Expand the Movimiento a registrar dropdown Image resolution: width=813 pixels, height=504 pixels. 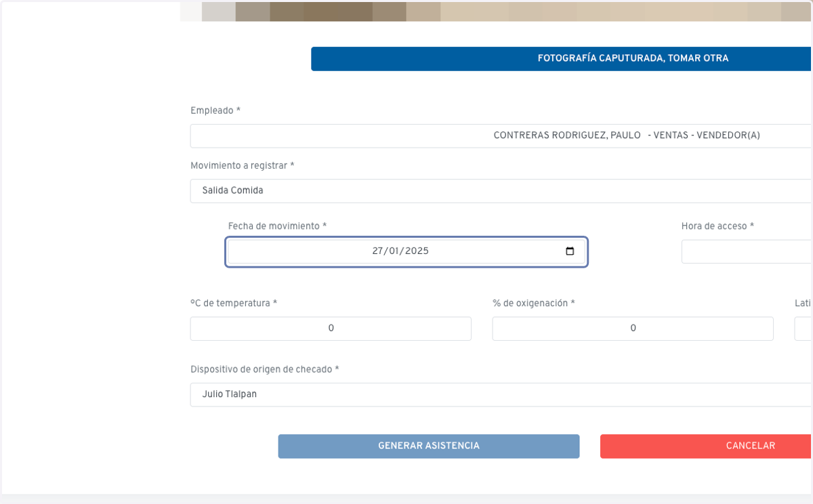pyautogui.click(x=501, y=191)
